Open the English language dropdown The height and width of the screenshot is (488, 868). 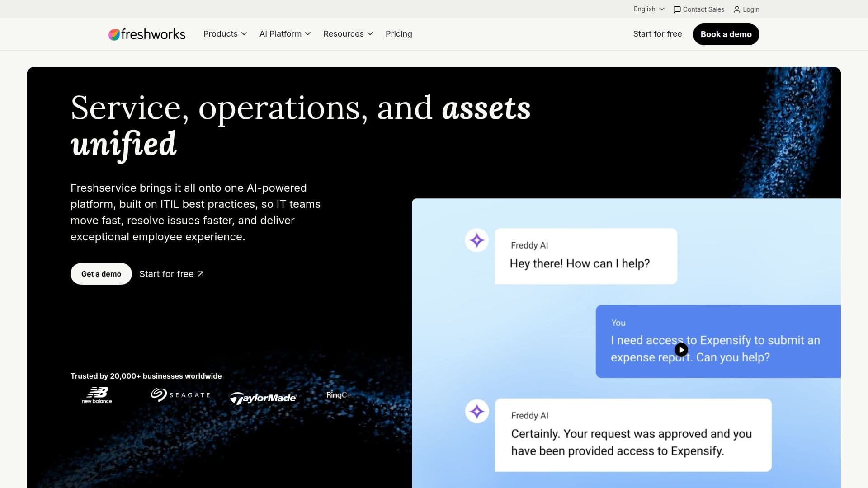[649, 9]
